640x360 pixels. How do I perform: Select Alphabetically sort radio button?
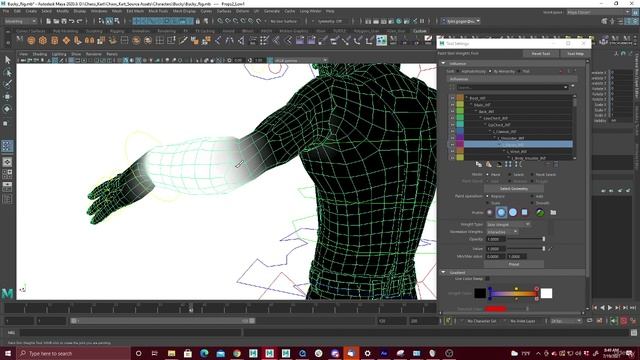click(458, 71)
